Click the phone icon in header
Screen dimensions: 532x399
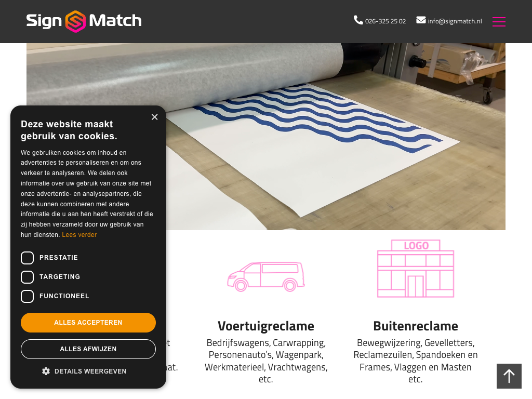pos(358,20)
